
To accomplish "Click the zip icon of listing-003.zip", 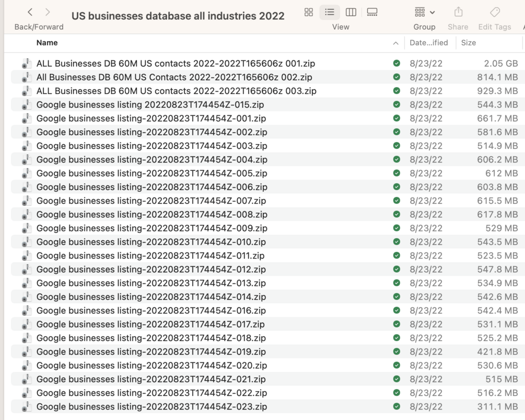I will click(27, 146).
